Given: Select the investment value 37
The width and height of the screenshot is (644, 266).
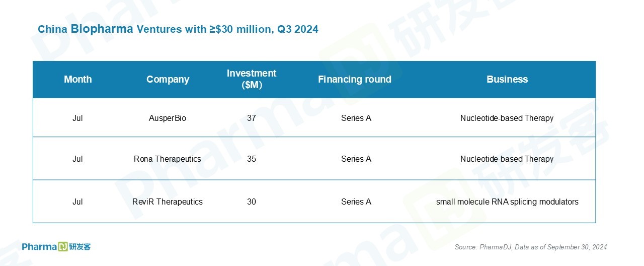Looking at the screenshot, I should click(x=252, y=118).
